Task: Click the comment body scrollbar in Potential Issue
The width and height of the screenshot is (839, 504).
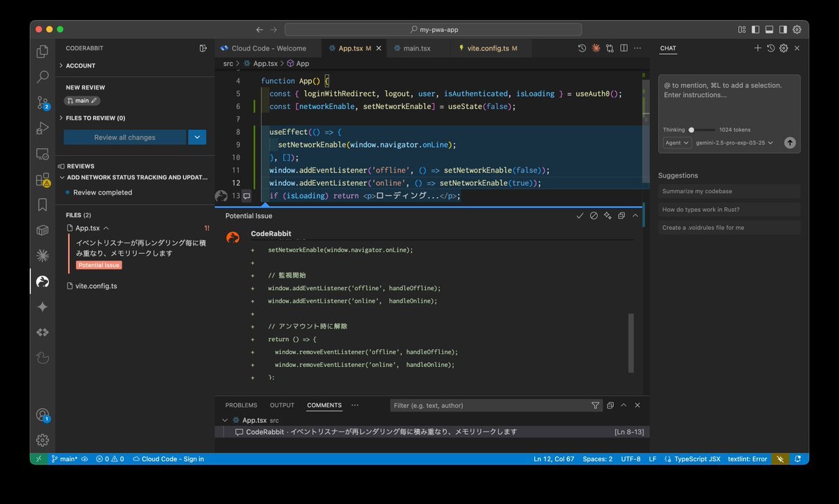Action: pyautogui.click(x=631, y=343)
